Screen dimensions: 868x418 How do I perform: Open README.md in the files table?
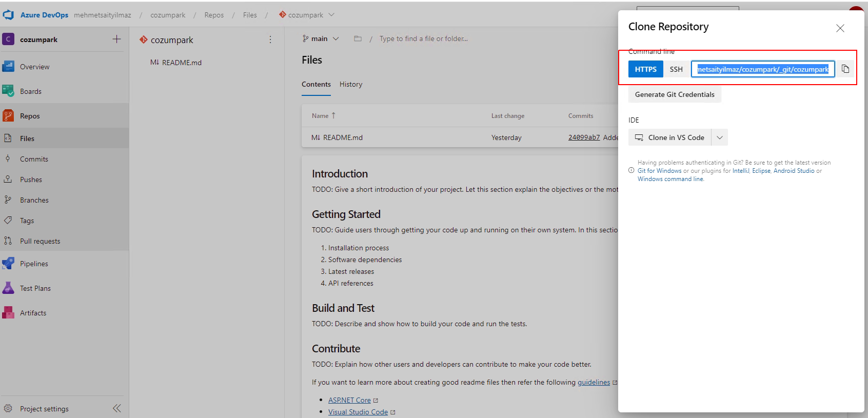(x=337, y=137)
